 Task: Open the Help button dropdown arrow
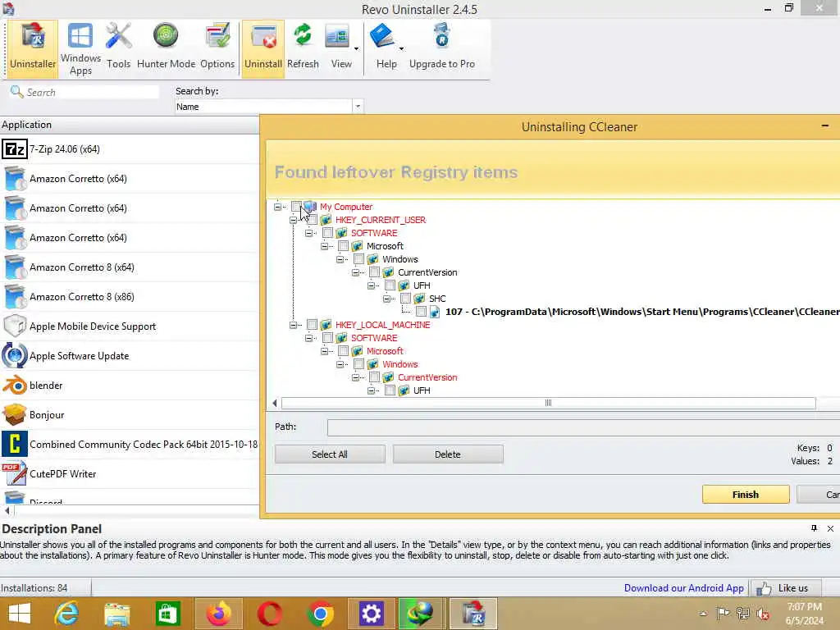coord(401,48)
